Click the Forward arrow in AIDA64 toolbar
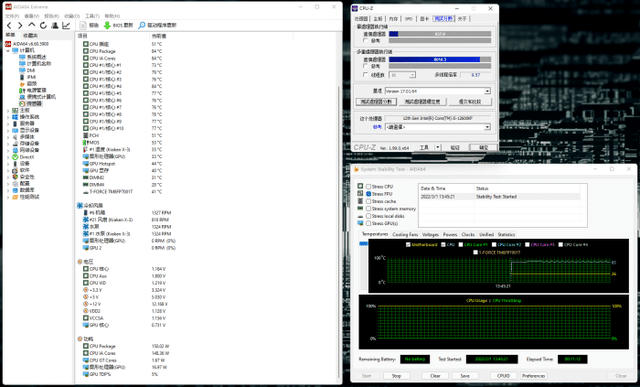This screenshot has width=640, height=387. click(x=20, y=25)
